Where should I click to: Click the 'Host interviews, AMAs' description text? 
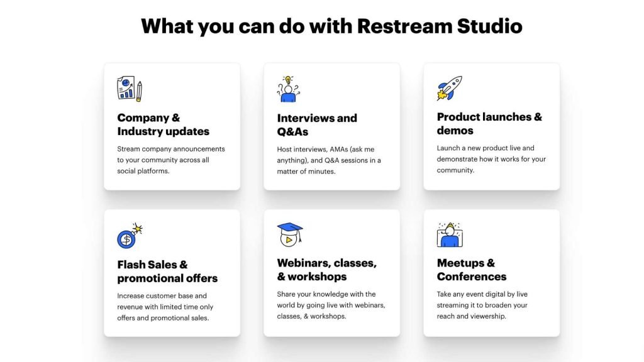point(328,160)
